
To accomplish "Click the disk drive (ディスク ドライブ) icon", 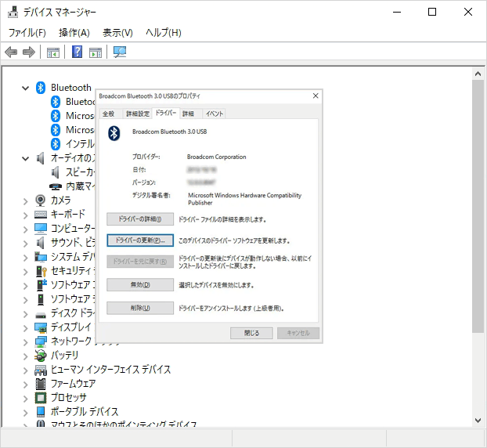I will (41, 316).
